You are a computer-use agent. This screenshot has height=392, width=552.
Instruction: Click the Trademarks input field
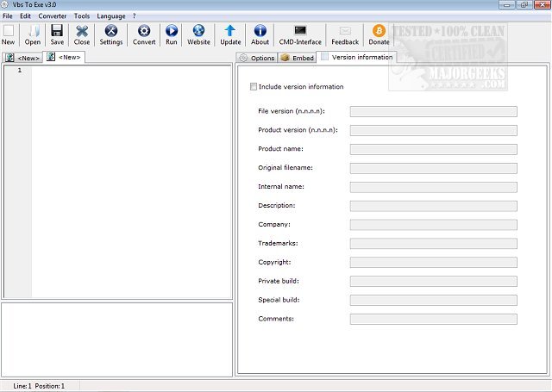433,244
